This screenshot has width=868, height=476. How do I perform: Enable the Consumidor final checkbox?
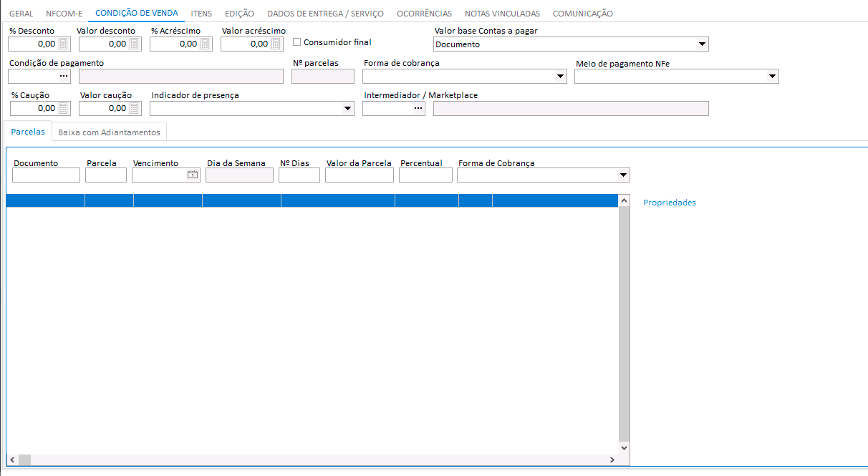coord(297,42)
